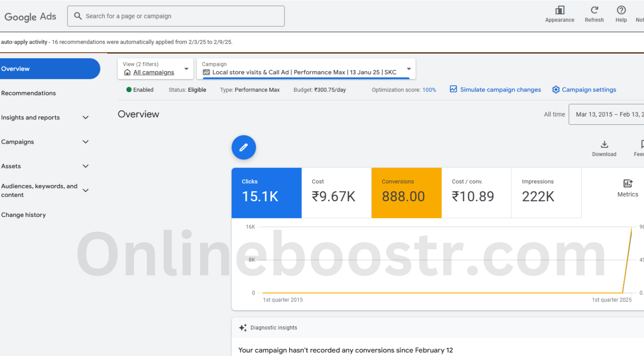Viewport: 644px width, 356px height.
Task: Select the Overview sidebar item
Action: pos(49,69)
